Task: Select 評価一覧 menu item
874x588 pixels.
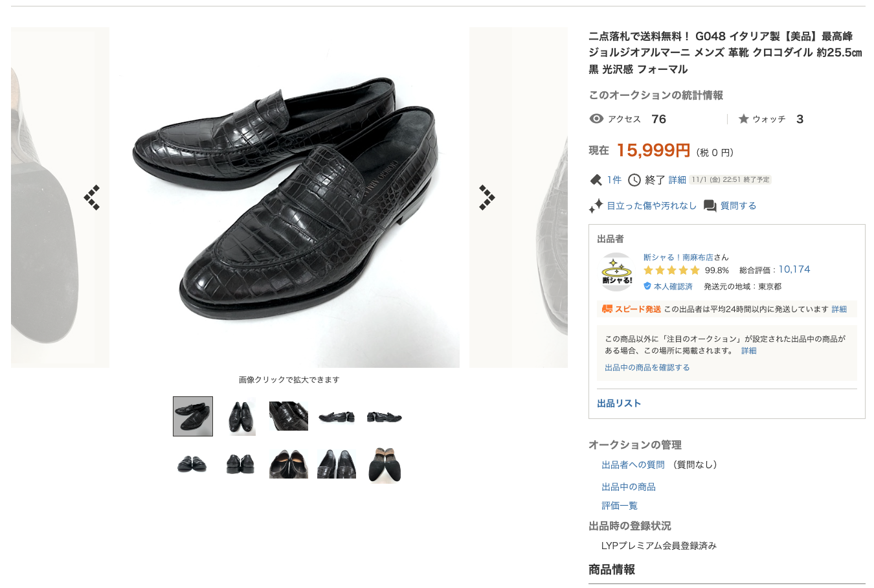Action: (620, 506)
